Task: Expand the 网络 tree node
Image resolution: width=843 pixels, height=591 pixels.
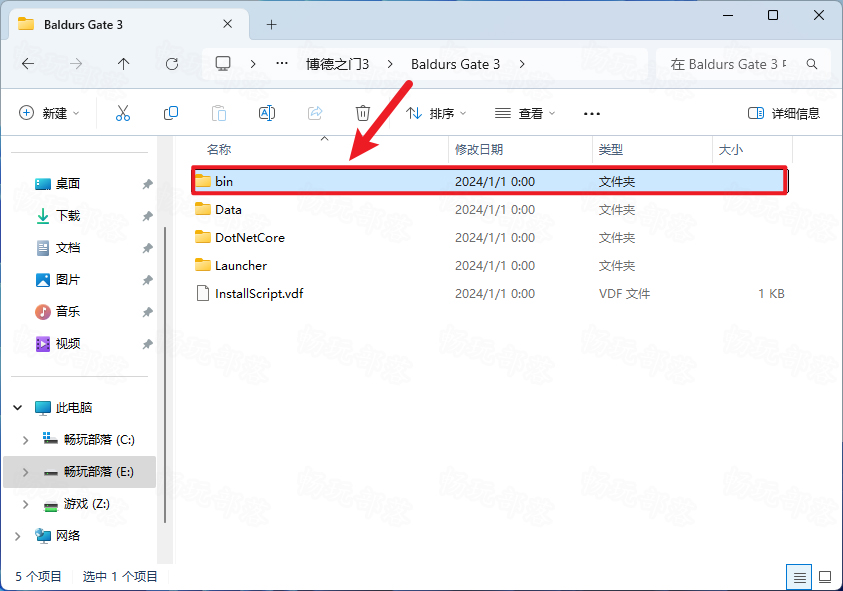Action: 17,536
